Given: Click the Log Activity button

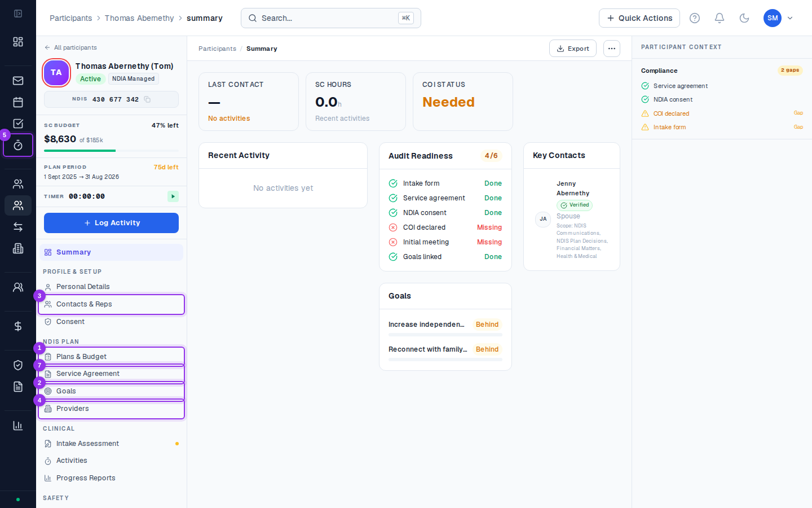Looking at the screenshot, I should pos(111,223).
